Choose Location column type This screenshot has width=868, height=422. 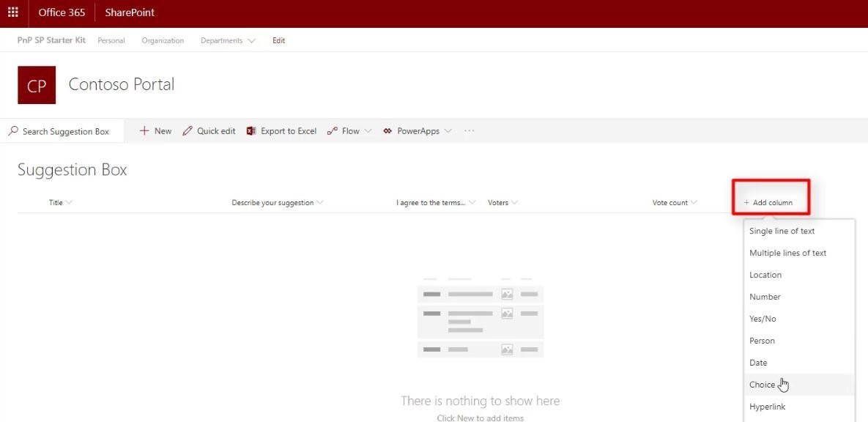pyautogui.click(x=799, y=275)
